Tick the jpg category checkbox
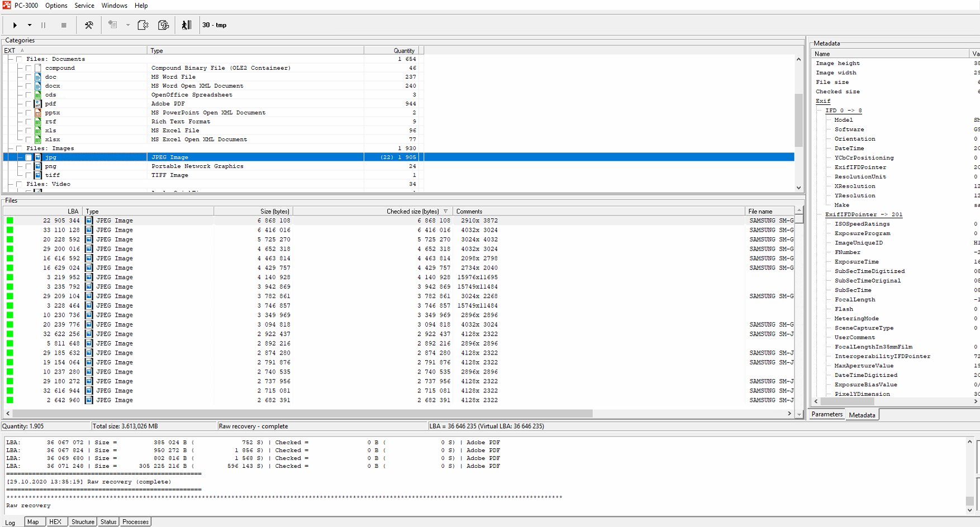The height and width of the screenshot is (527, 980). pyautogui.click(x=28, y=157)
